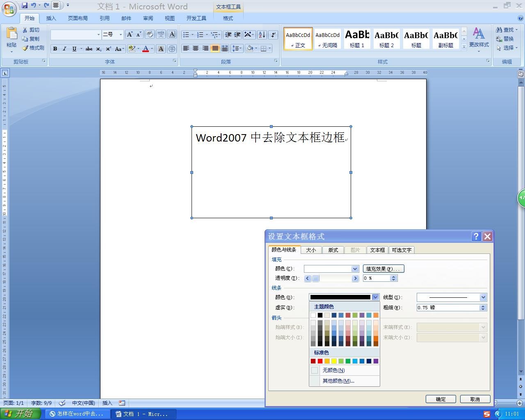Open the 引用 ribbon tab
Screen dimensions: 525x420
point(105,18)
